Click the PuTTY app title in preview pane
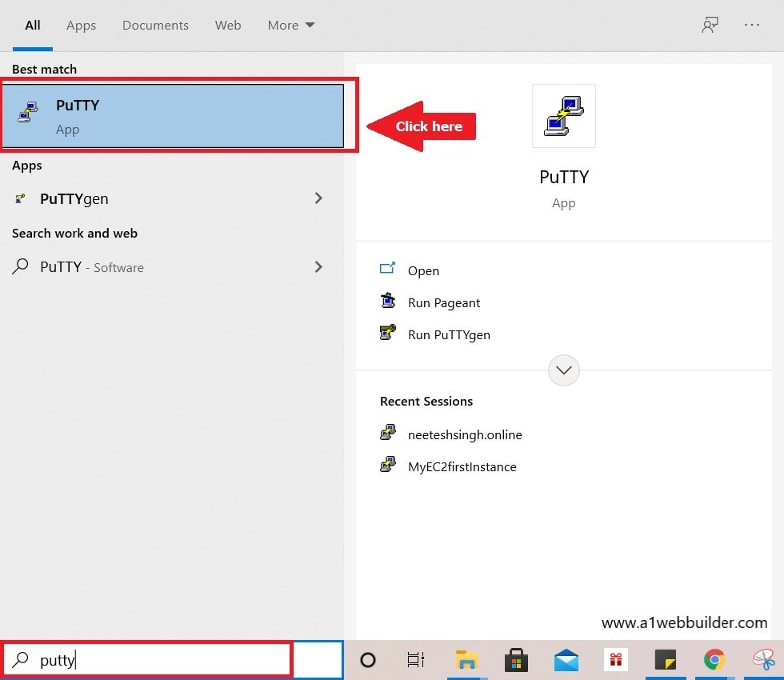 tap(564, 177)
